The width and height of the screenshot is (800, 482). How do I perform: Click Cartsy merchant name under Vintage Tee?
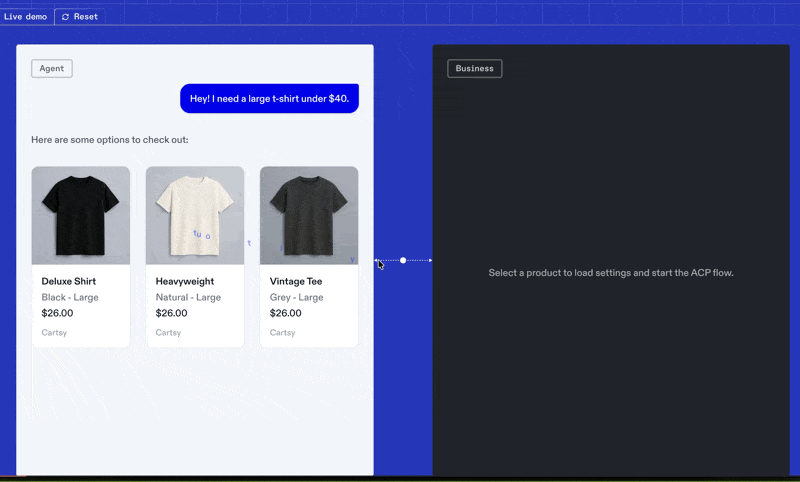[x=282, y=332]
